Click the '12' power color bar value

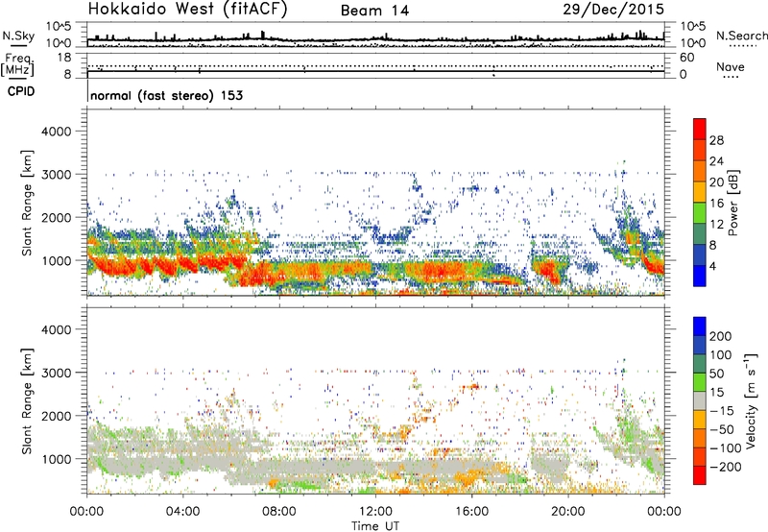coord(716,225)
